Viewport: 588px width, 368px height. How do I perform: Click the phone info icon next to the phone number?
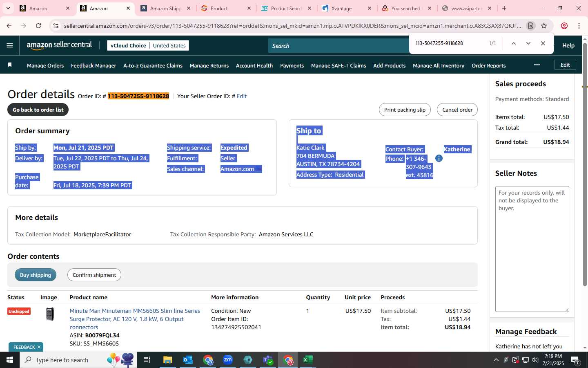tap(439, 158)
